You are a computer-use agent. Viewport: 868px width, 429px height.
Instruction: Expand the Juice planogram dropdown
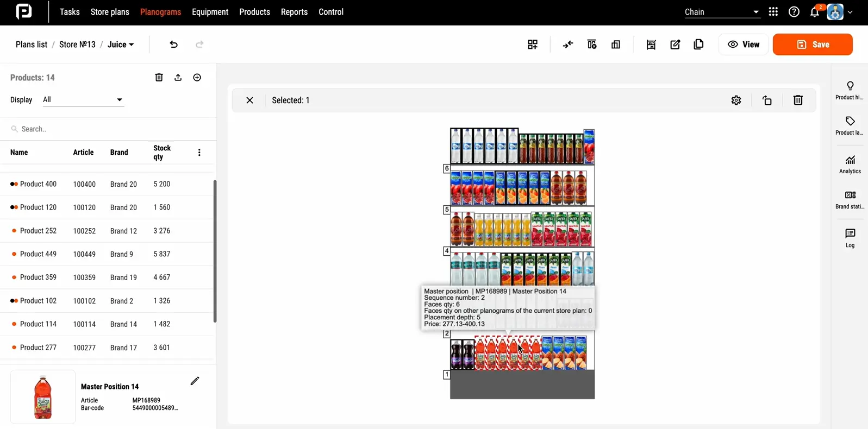[121, 45]
